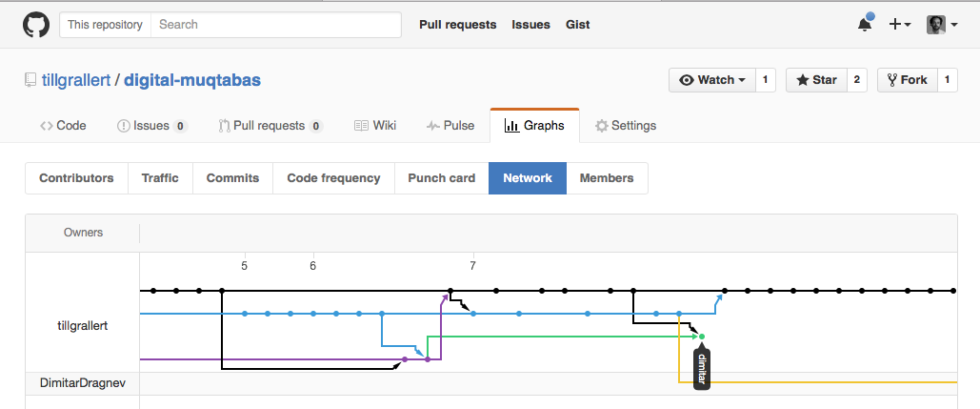Image resolution: width=980 pixels, height=409 pixels.
Task: Open the Watch dropdown arrow
Action: click(742, 80)
